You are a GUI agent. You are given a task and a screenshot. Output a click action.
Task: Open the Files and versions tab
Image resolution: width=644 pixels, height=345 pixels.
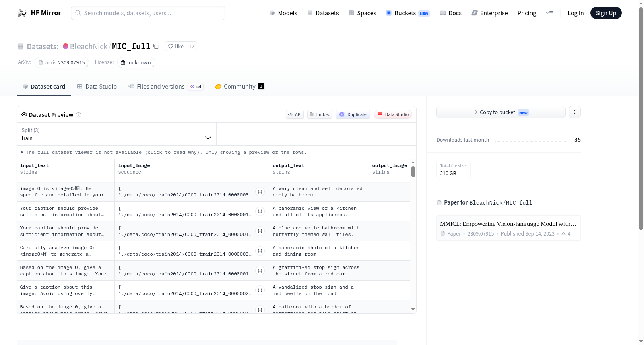(165, 87)
